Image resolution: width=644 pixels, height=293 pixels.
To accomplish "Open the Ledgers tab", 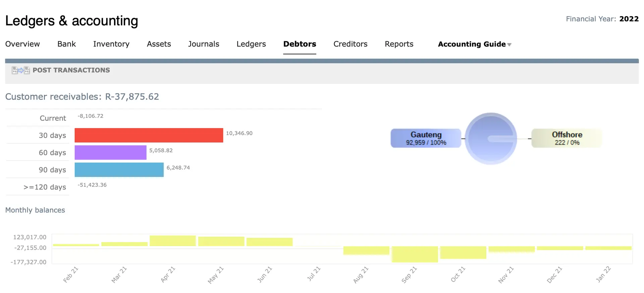I will click(x=251, y=44).
